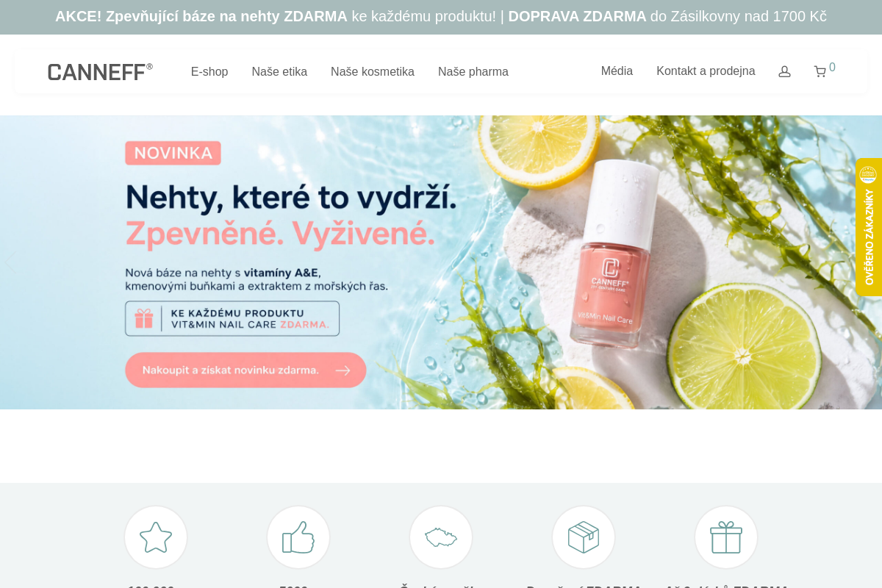
Task: Open the Ověřeno zákazníky side badge
Action: click(x=869, y=227)
